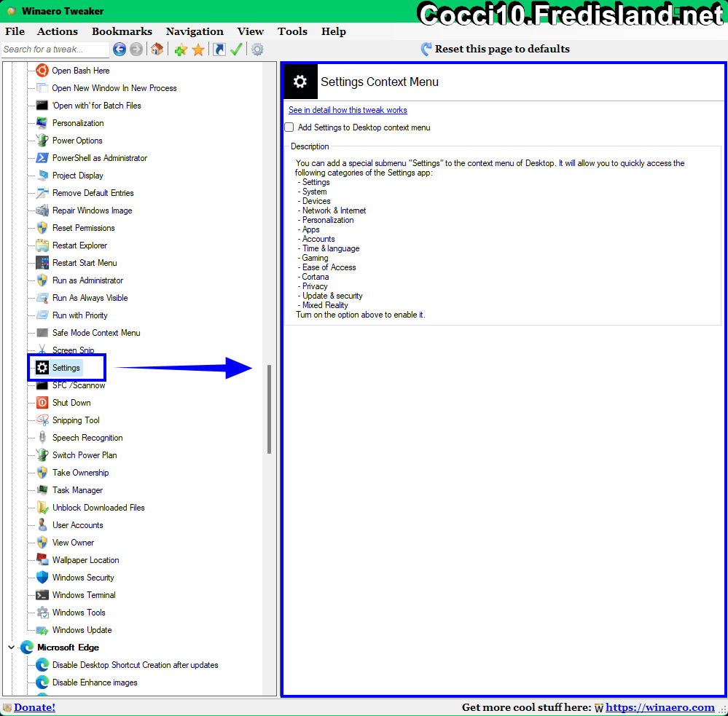This screenshot has width=728, height=716.
Task: Select the View Owner tree item
Action: click(74, 543)
